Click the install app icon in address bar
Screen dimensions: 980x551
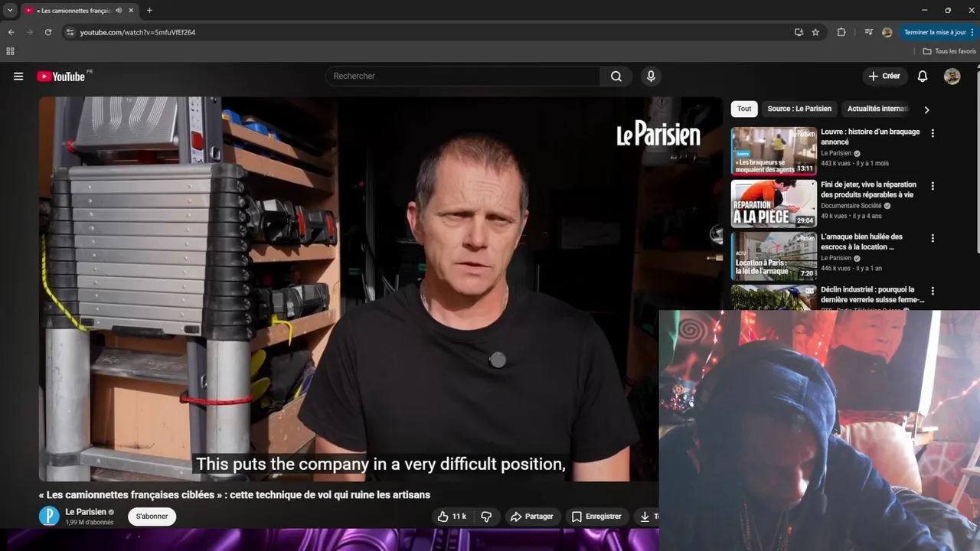(799, 32)
